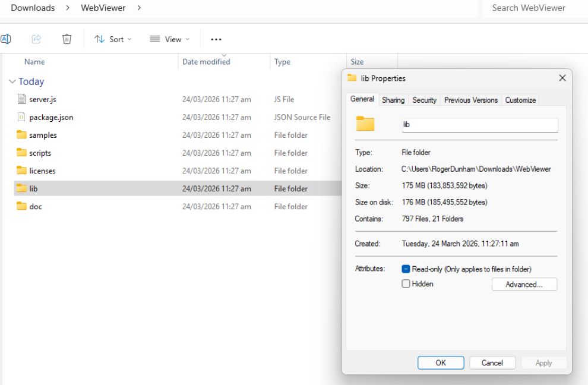Click the package.json file icon
This screenshot has height=385, width=588.
coord(22,117)
